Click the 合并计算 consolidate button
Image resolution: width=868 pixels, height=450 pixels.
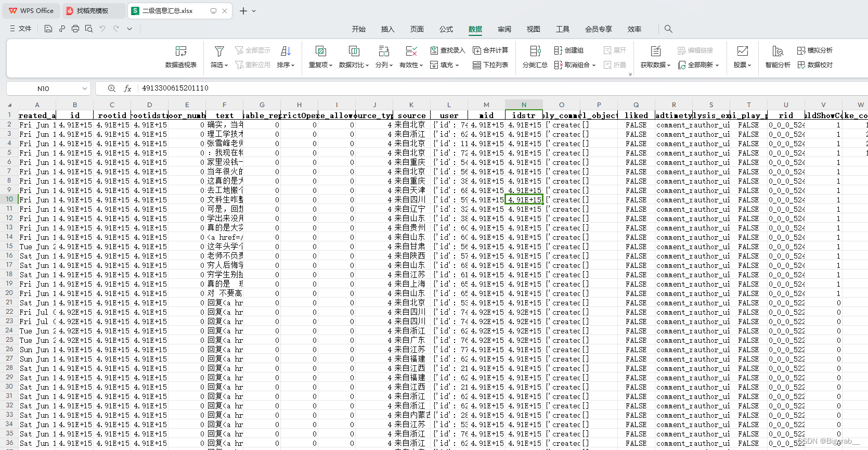tap(490, 50)
